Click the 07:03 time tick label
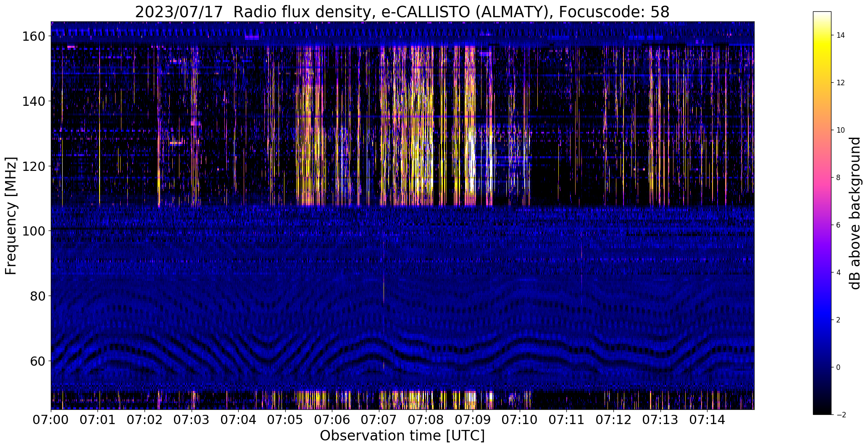Image resolution: width=868 pixels, height=448 pixels. click(x=192, y=419)
